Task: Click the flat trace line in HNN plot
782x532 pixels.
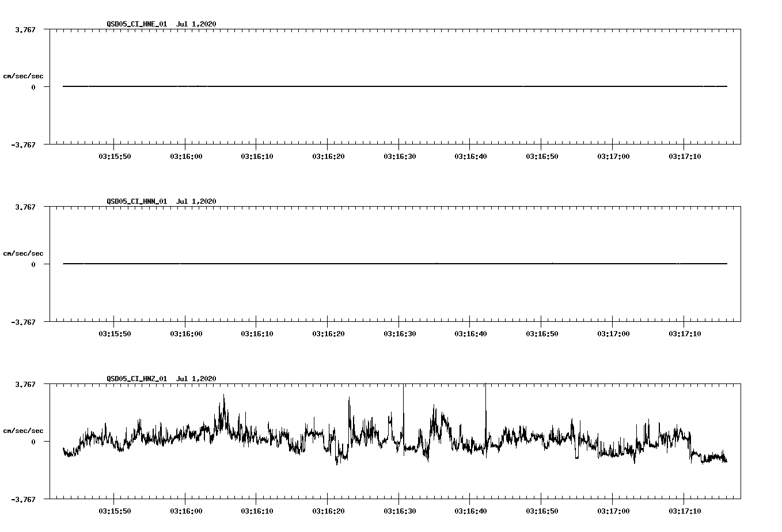Action: point(395,264)
